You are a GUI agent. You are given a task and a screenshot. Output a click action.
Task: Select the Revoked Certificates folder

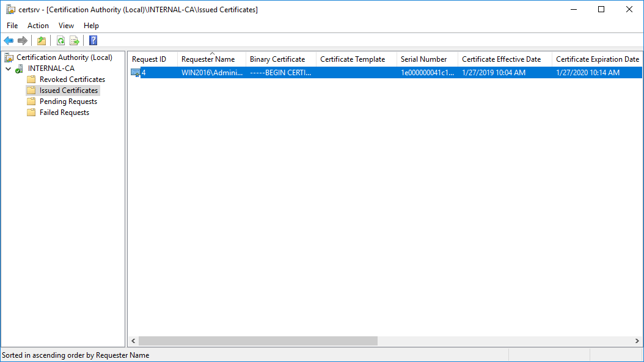[72, 79]
